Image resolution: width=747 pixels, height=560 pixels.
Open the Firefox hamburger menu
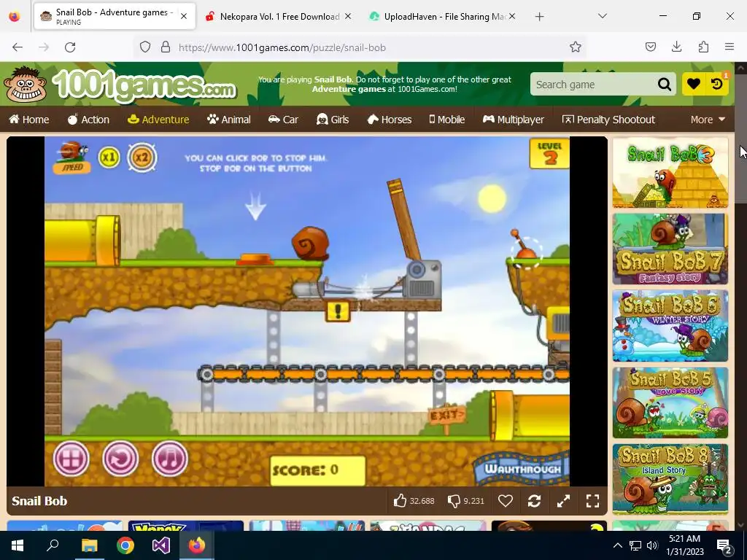click(729, 47)
